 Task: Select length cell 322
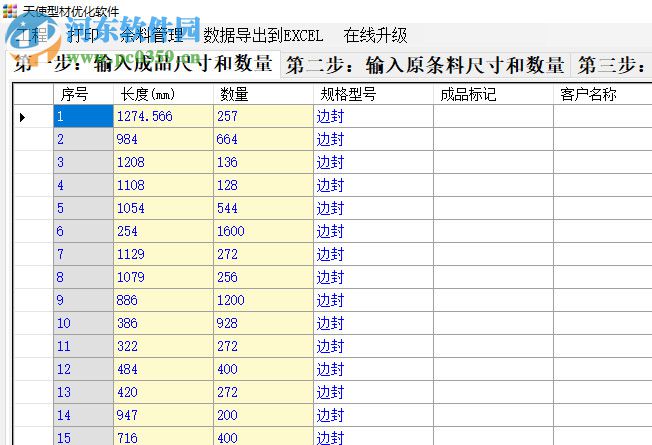[163, 346]
